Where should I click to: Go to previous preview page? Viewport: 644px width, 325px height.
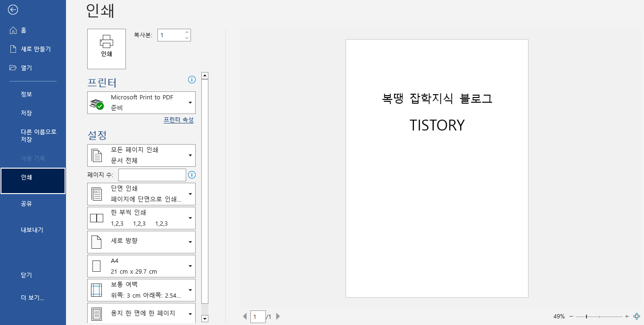[245, 317]
